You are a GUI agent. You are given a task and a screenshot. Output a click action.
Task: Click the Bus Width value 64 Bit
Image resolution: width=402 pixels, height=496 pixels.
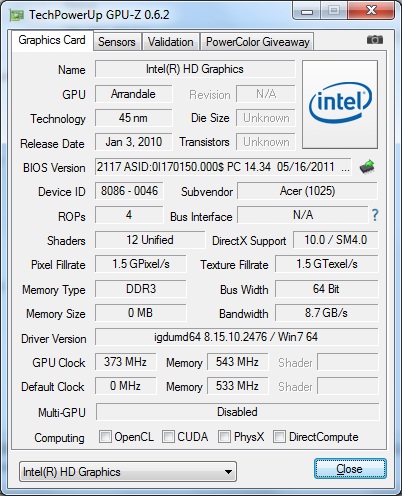(327, 289)
